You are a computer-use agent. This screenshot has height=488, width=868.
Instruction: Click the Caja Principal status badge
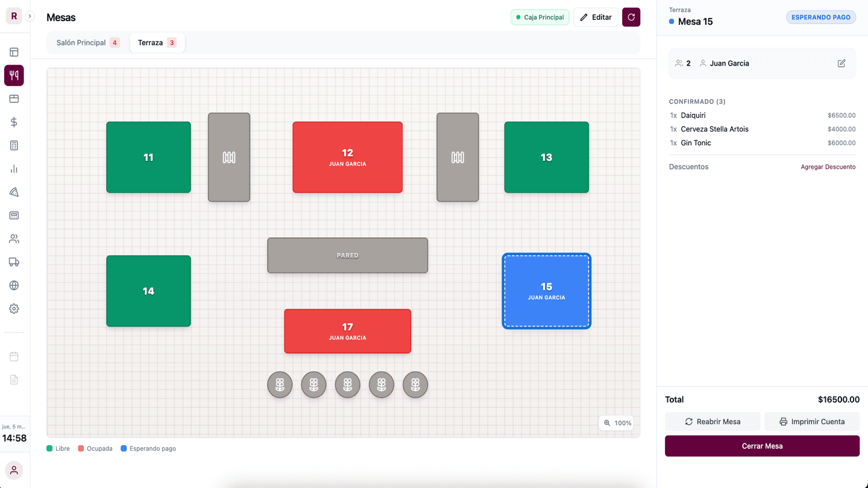tap(539, 17)
